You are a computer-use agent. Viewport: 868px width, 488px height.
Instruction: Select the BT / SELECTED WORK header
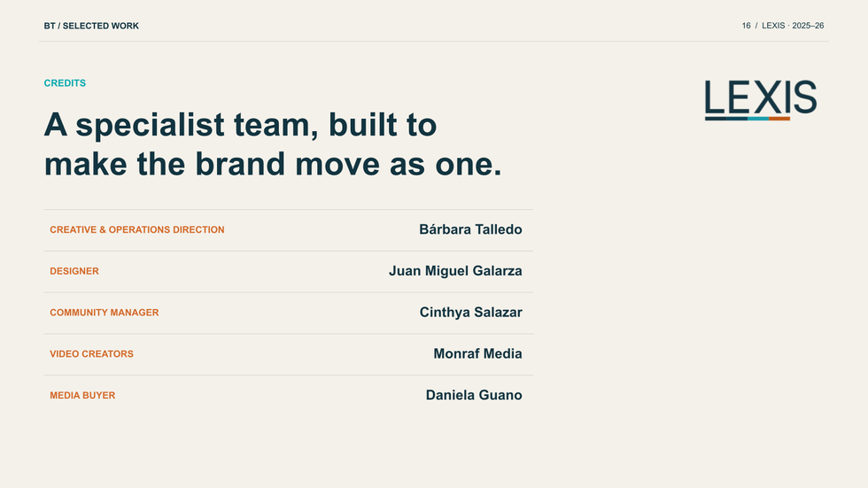pyautogui.click(x=91, y=26)
